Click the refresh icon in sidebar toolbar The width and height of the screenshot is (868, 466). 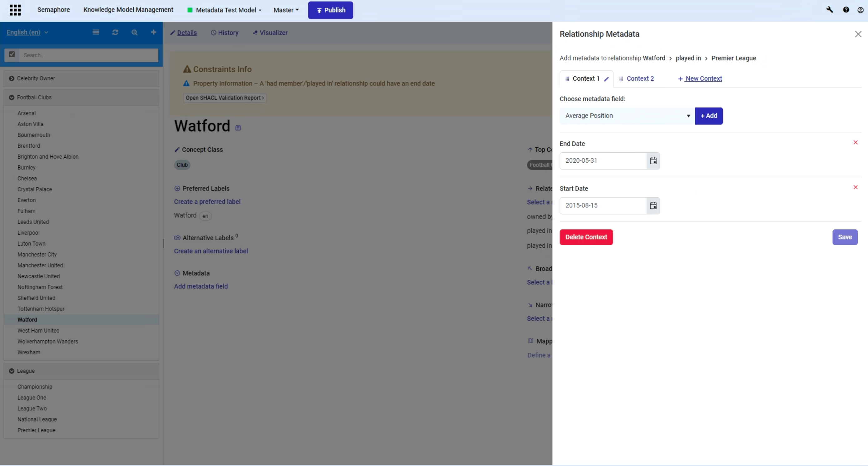(x=115, y=33)
